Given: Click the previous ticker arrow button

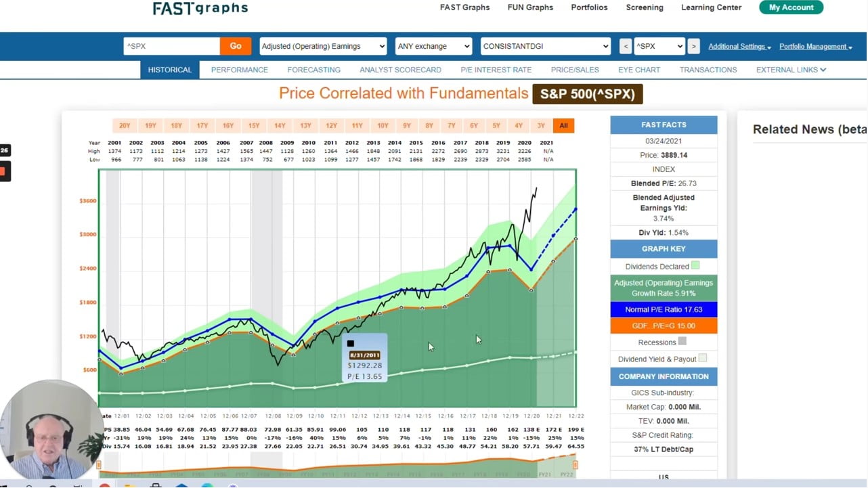Looking at the screenshot, I should point(625,46).
